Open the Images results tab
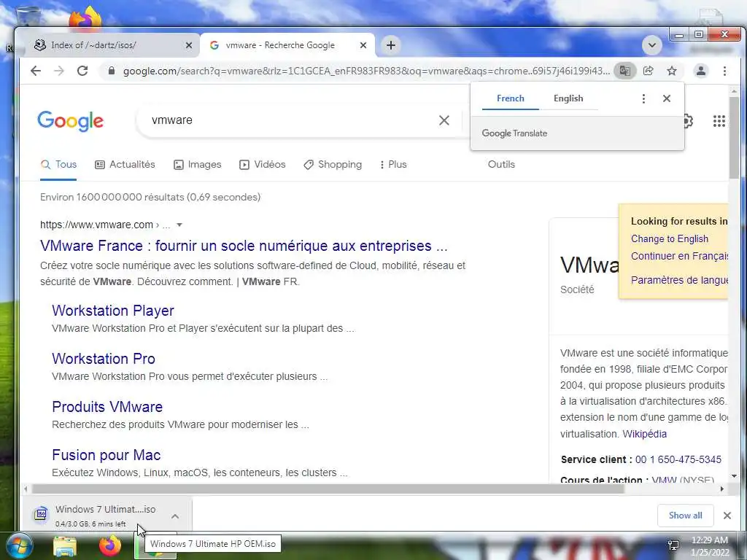The width and height of the screenshot is (747, 560). point(198,165)
